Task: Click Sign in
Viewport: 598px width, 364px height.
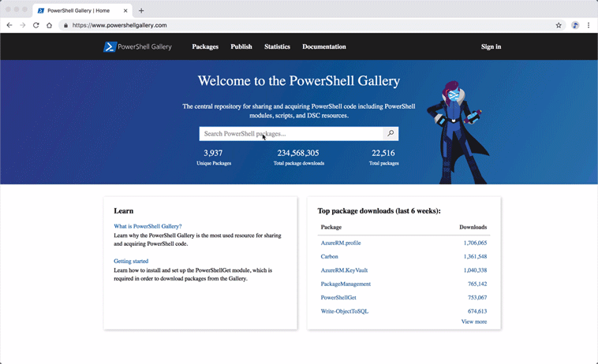Action: tap(491, 46)
